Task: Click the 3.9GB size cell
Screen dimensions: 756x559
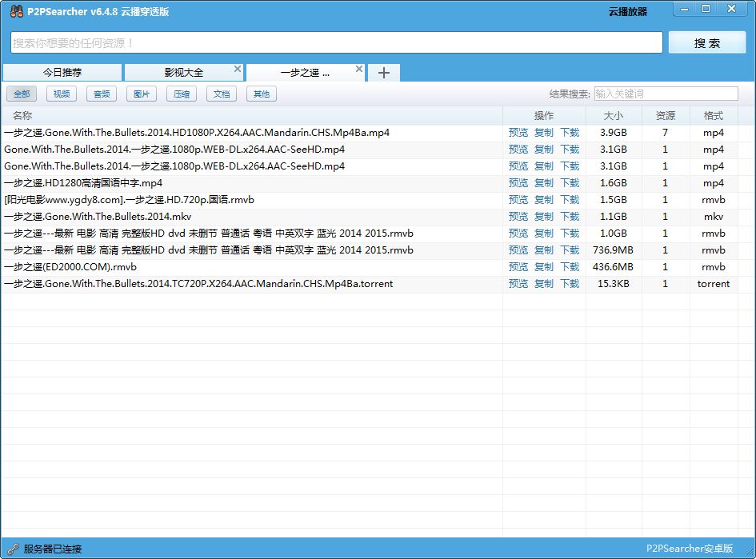Action: pyautogui.click(x=614, y=133)
